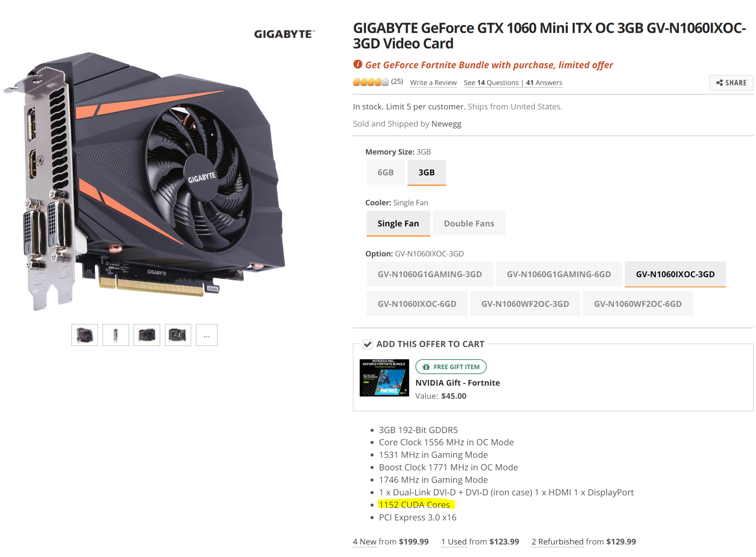This screenshot has height=557, width=756.
Task: Open the See 14 Questions link
Action: click(x=491, y=83)
